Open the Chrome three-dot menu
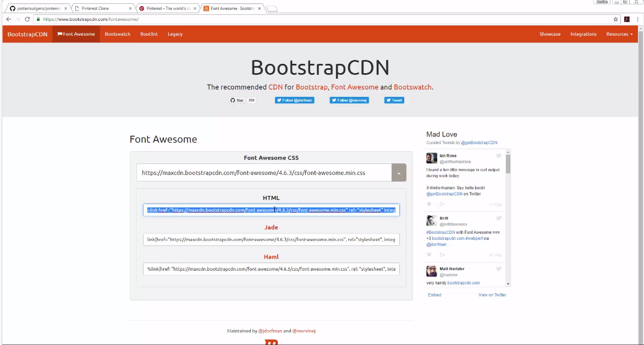The height and width of the screenshot is (345, 644). click(x=638, y=19)
